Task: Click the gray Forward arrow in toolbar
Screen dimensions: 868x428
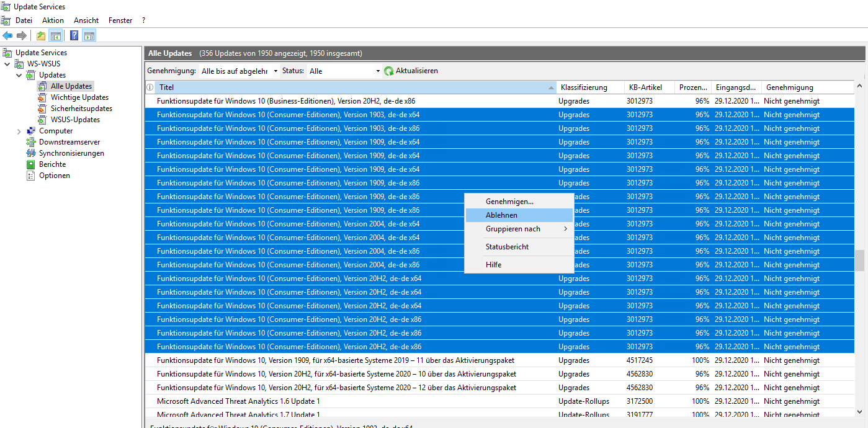Action: (x=22, y=35)
